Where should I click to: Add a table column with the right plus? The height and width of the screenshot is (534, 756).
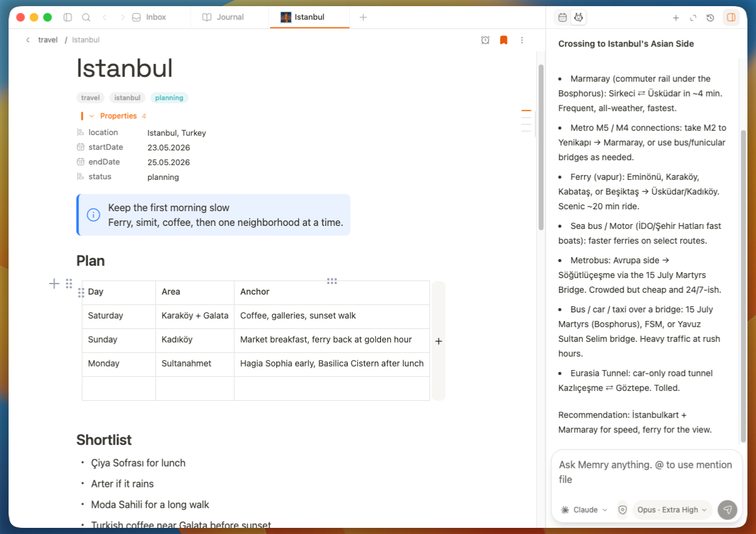click(439, 341)
